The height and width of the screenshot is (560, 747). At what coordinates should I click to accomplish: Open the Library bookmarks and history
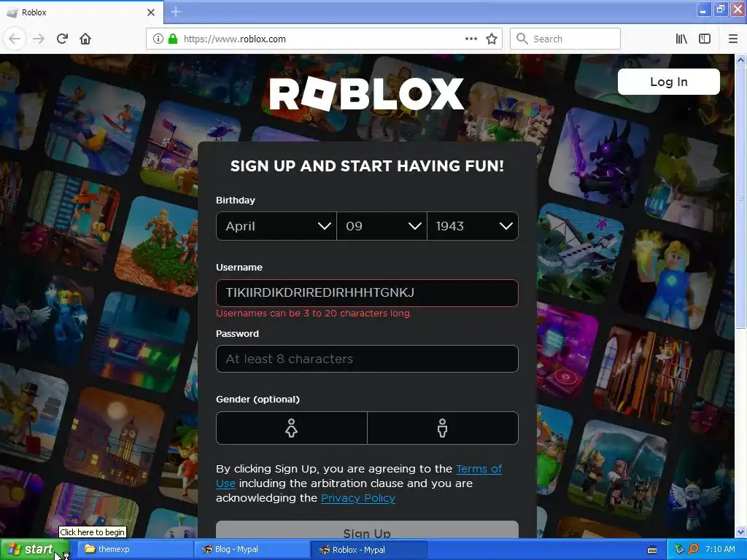tap(681, 39)
